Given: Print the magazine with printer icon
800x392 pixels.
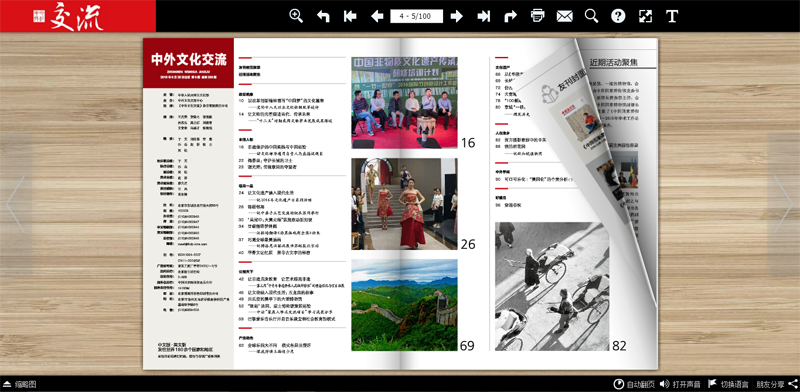Looking at the screenshot, I should coord(538,16).
